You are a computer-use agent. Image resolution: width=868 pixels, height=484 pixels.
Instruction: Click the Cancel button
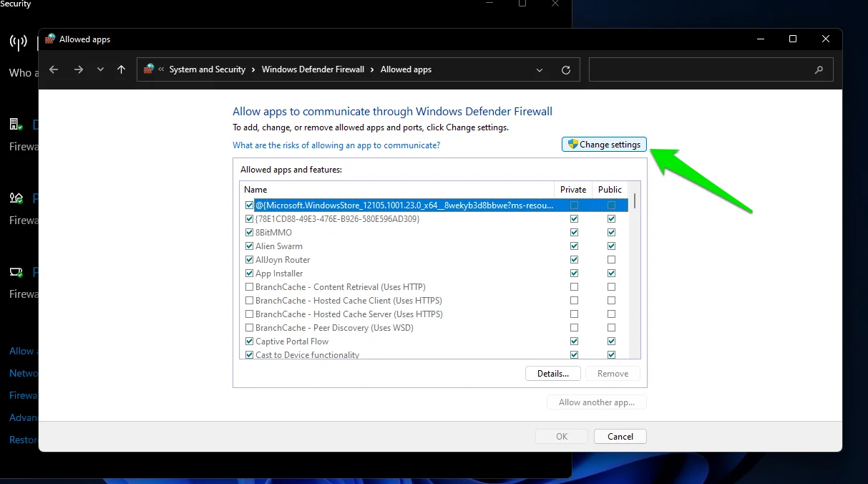coord(620,437)
